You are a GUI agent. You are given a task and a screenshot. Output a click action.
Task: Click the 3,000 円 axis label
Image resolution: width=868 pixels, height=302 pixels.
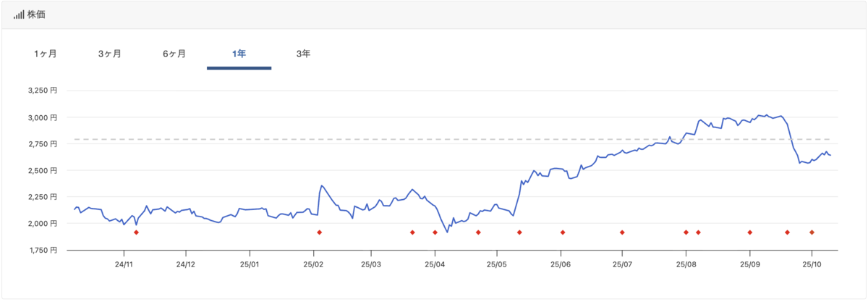(x=41, y=117)
